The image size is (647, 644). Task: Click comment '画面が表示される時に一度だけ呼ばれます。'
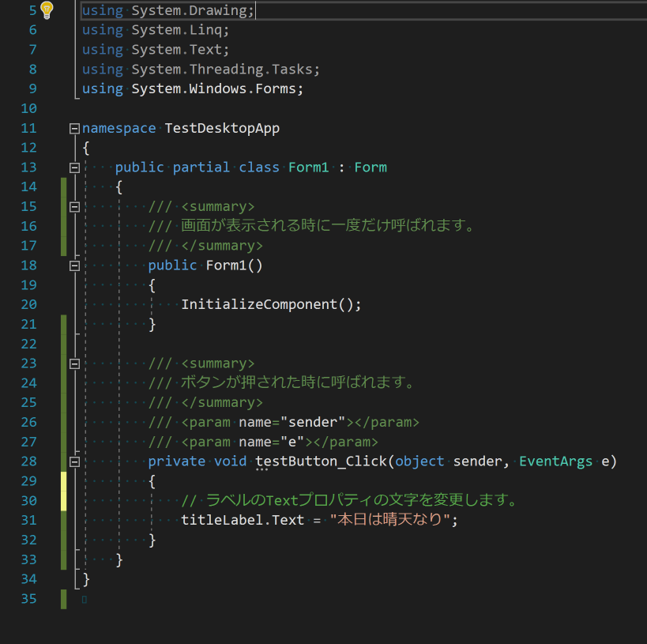click(328, 225)
